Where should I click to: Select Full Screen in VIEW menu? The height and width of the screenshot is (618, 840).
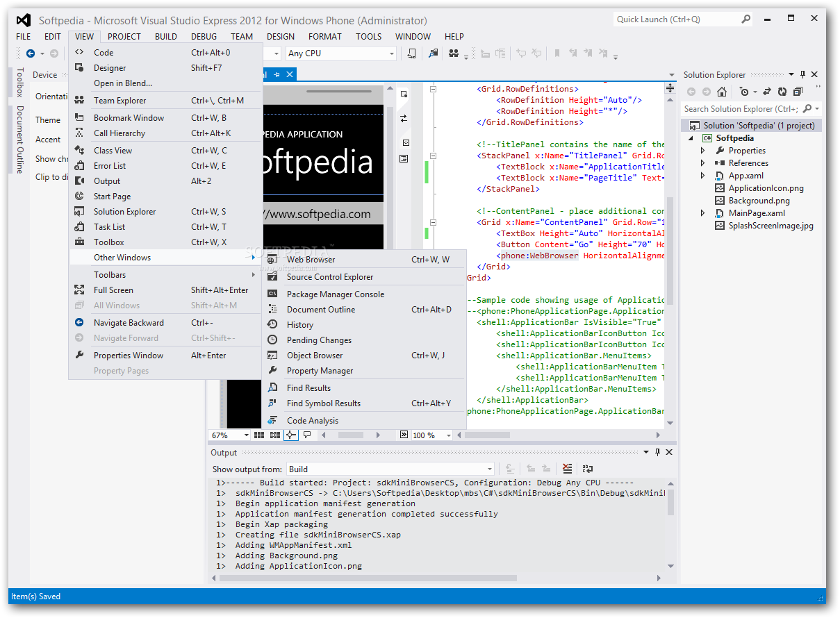[165, 290]
